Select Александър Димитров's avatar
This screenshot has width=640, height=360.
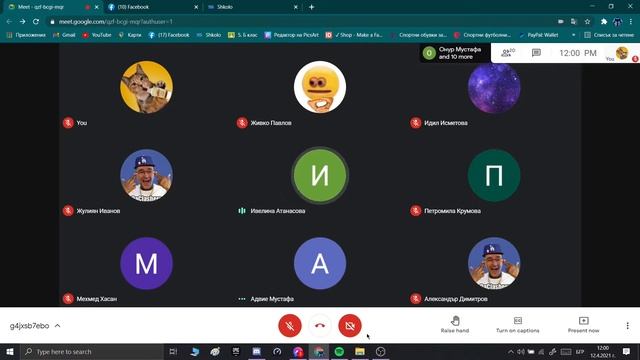[494, 263]
